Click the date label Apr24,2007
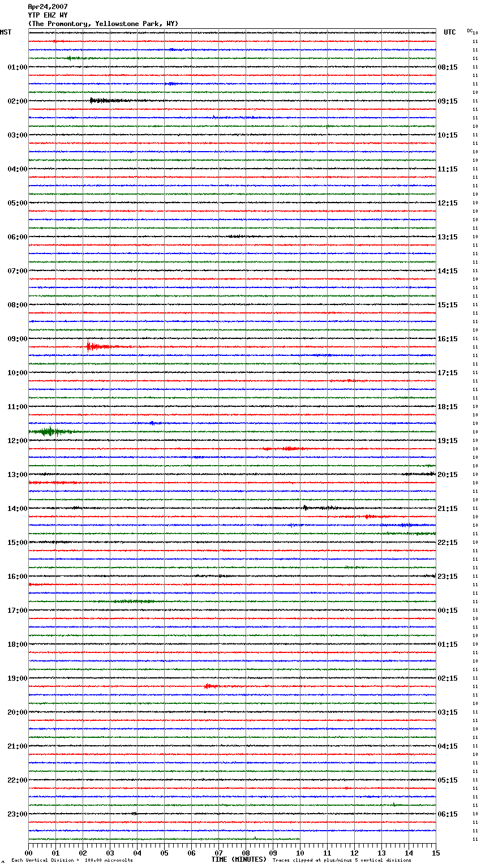The image size is (481, 868). point(48,7)
